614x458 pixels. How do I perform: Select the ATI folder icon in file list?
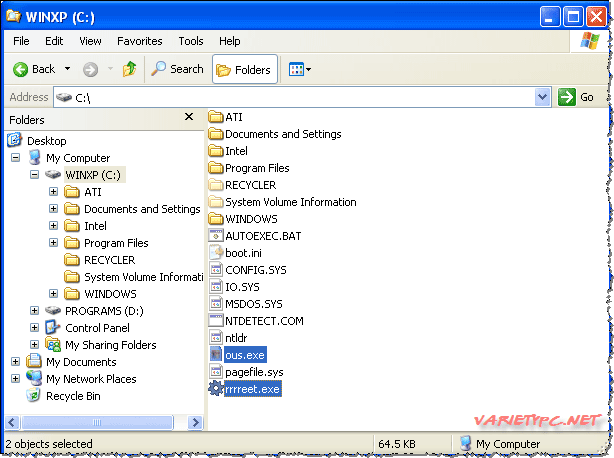tap(216, 117)
